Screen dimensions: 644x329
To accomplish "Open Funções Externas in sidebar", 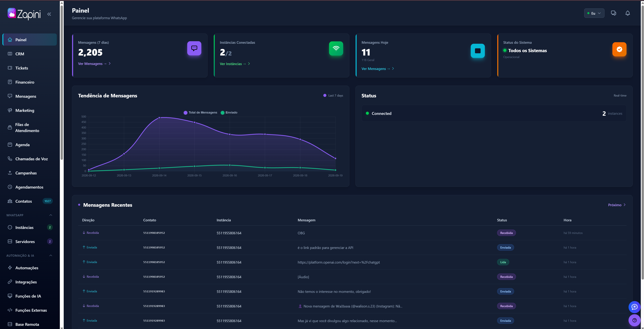I will [x=30, y=310].
